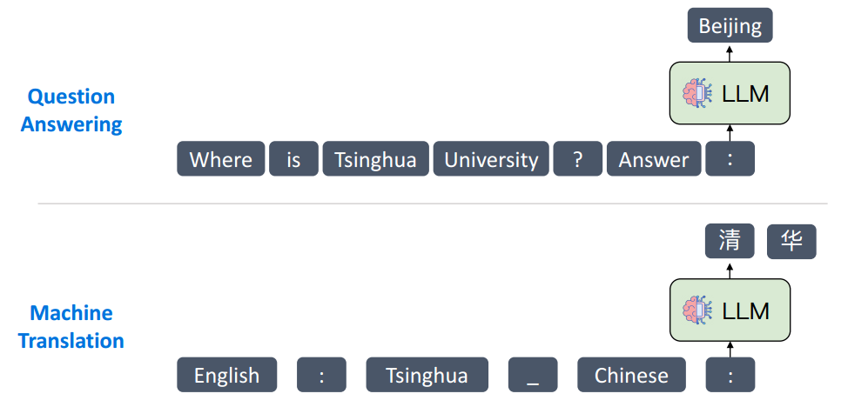Screen dimensions: 868x407
Task: Click the colon token after Chinese
Action: tap(730, 375)
